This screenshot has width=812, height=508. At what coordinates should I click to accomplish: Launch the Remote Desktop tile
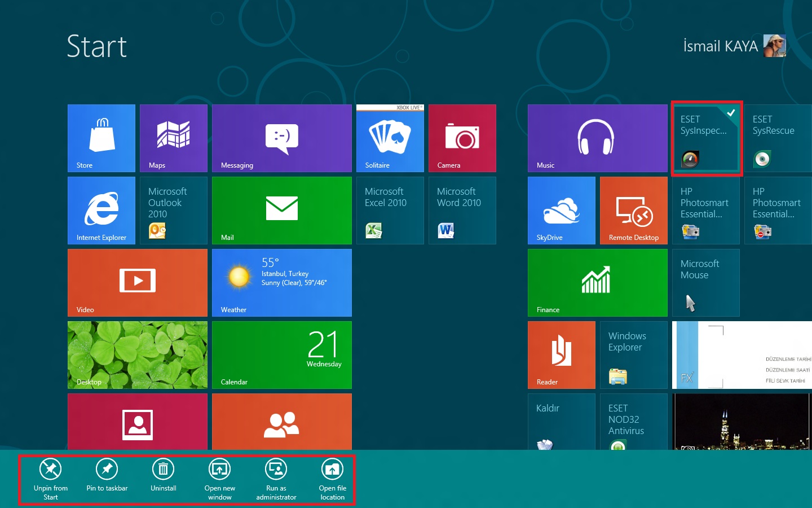[x=634, y=211]
